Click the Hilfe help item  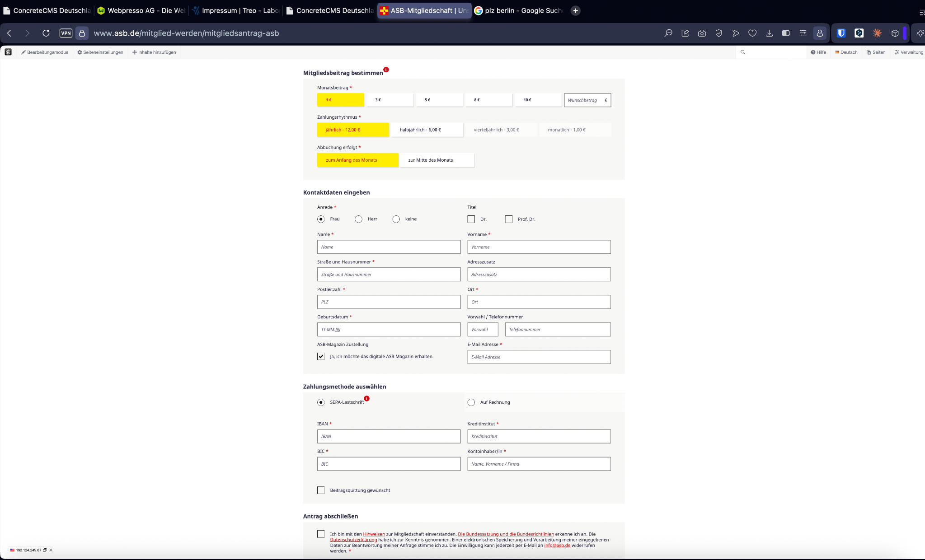pyautogui.click(x=818, y=52)
